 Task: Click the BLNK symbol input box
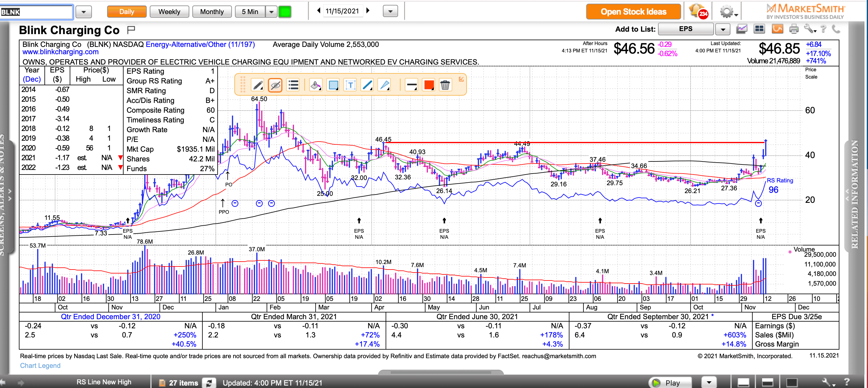point(37,12)
